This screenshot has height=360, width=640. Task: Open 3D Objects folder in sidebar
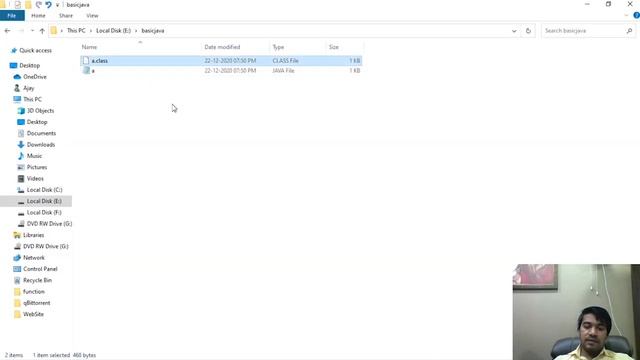pyautogui.click(x=40, y=111)
